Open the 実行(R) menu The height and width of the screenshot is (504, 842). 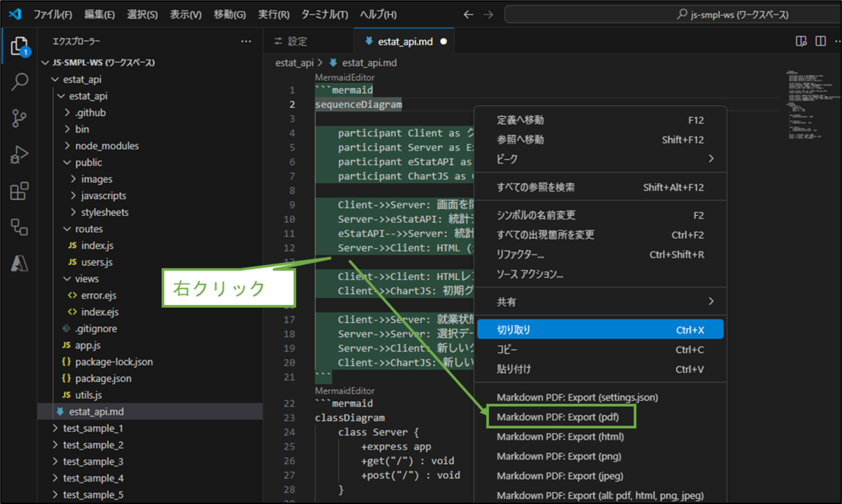click(x=274, y=14)
